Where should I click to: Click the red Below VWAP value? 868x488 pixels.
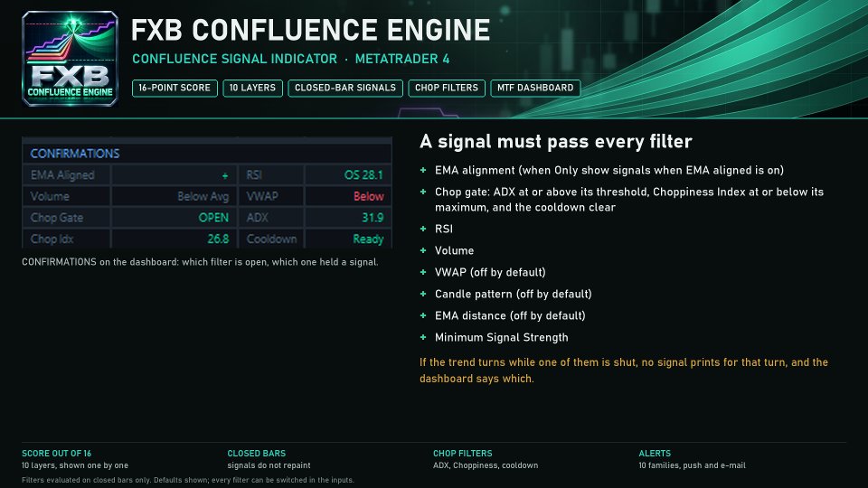[x=369, y=196]
